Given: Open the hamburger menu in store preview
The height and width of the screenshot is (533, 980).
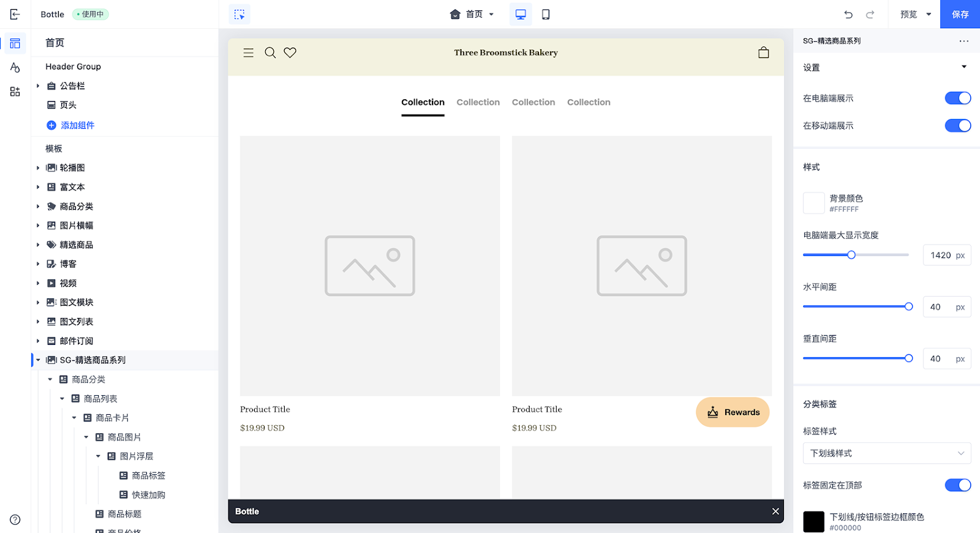Looking at the screenshot, I should (x=248, y=53).
